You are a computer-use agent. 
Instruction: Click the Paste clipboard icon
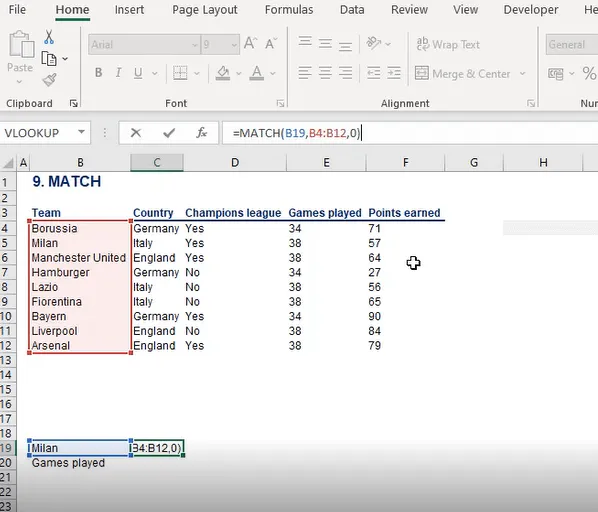click(x=21, y=44)
